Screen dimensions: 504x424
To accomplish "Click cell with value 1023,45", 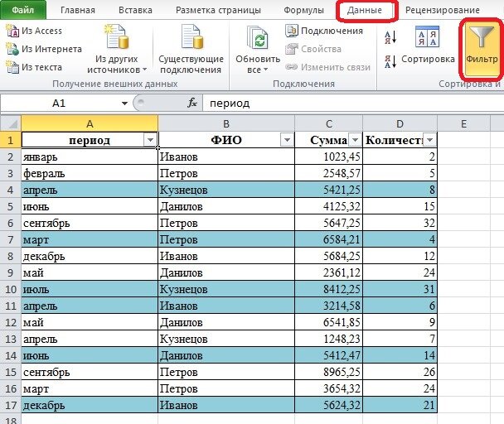I will (328, 157).
